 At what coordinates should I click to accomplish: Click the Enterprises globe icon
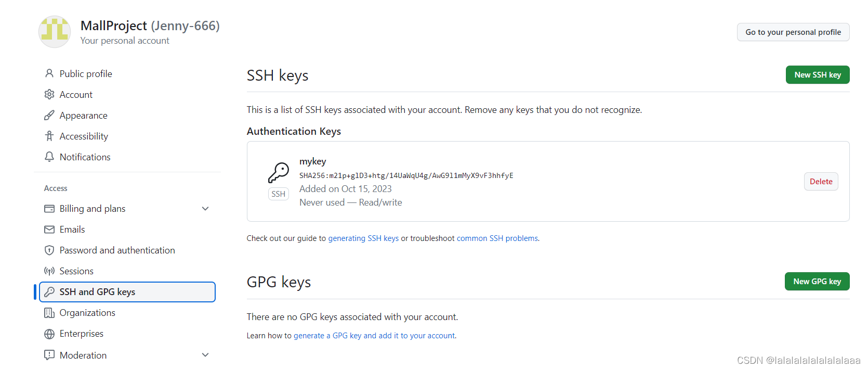[x=49, y=334]
